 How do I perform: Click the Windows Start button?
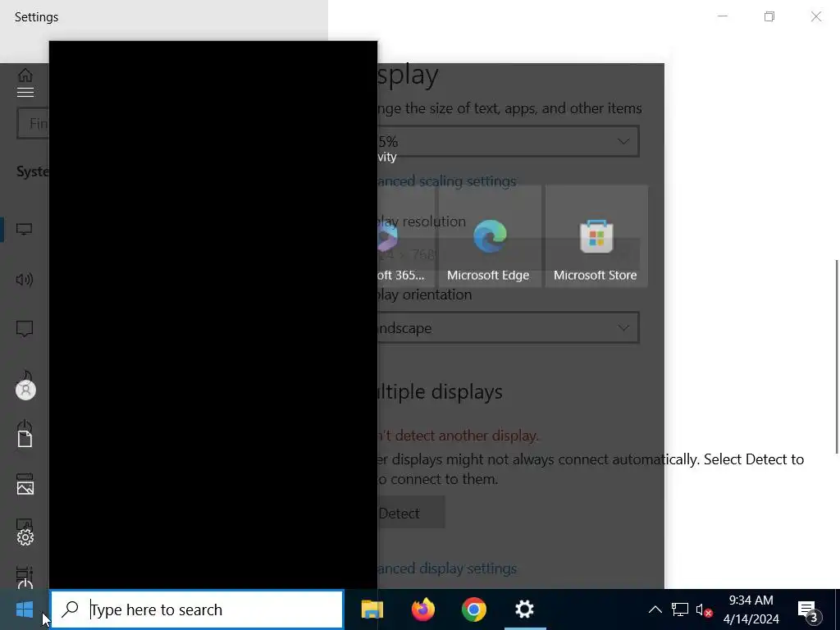[24, 609]
